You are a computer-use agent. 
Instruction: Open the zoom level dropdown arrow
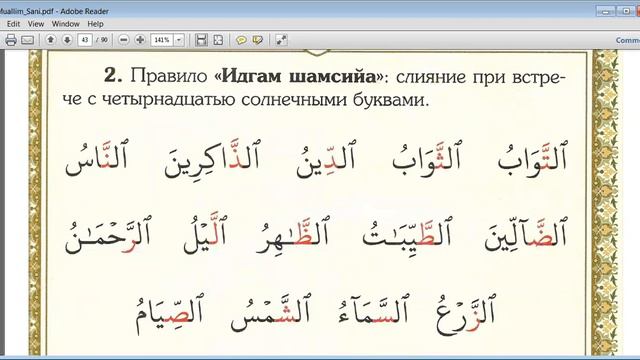(179, 40)
